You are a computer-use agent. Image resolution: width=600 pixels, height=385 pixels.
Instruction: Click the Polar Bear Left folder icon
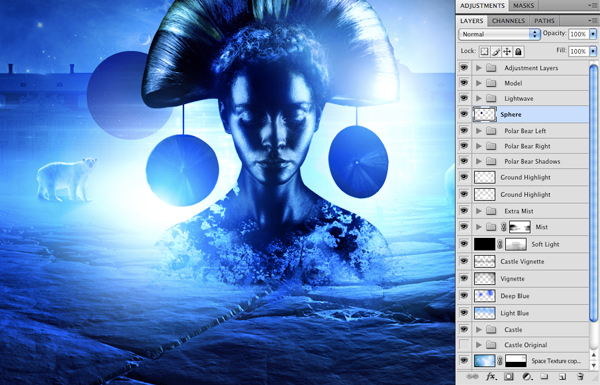[491, 131]
